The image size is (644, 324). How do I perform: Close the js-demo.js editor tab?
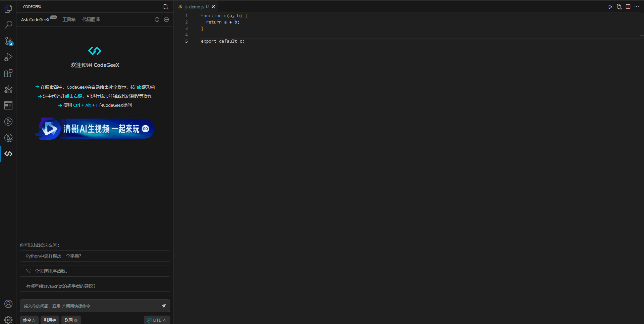click(213, 7)
